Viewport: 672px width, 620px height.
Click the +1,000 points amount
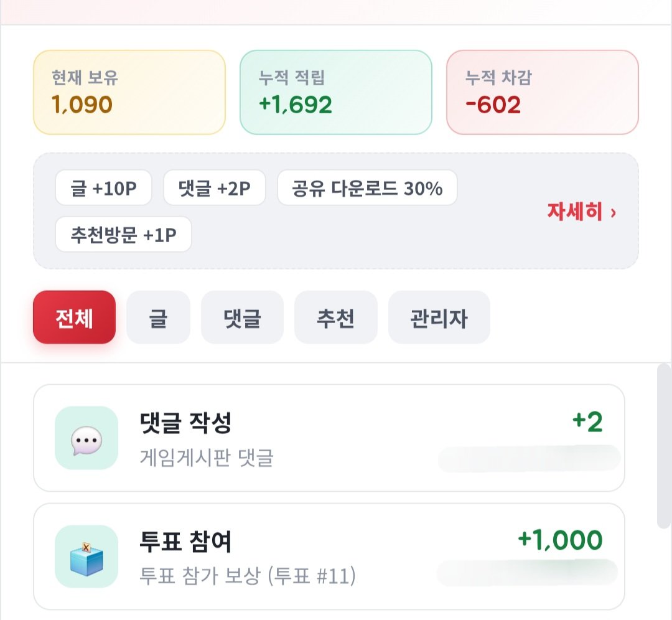(560, 540)
